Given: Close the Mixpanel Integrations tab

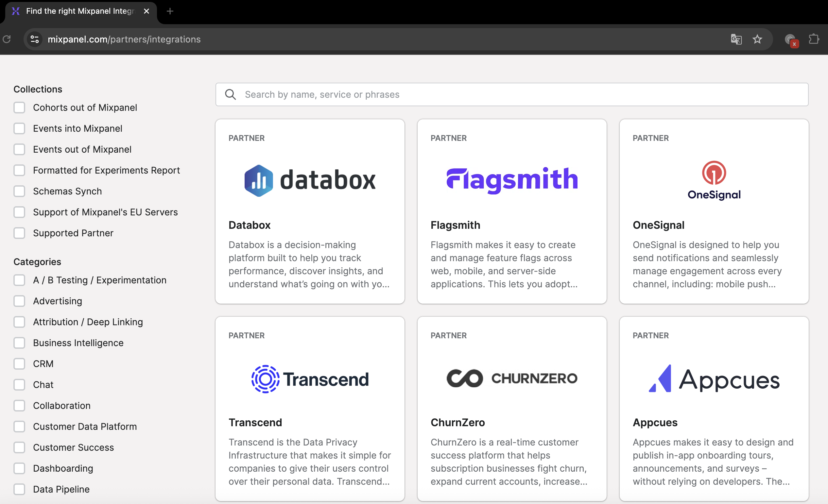Looking at the screenshot, I should point(147,11).
